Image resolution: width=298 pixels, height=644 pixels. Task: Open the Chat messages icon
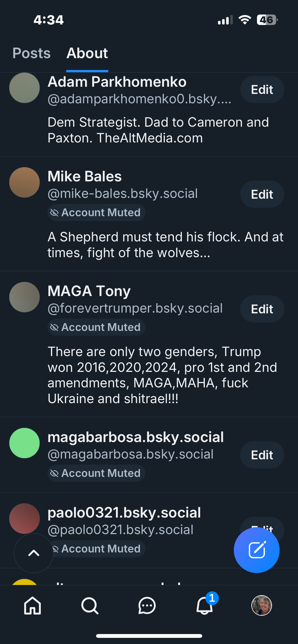click(147, 606)
